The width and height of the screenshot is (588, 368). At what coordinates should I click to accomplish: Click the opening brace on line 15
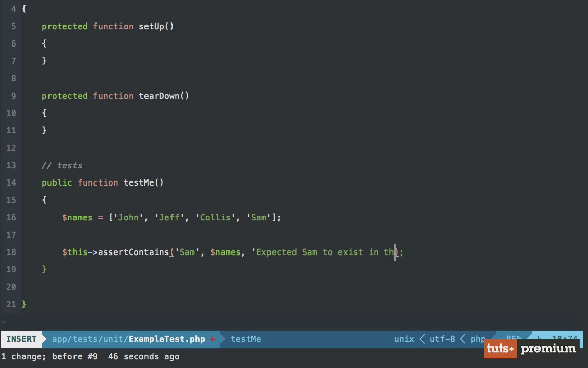pos(44,200)
